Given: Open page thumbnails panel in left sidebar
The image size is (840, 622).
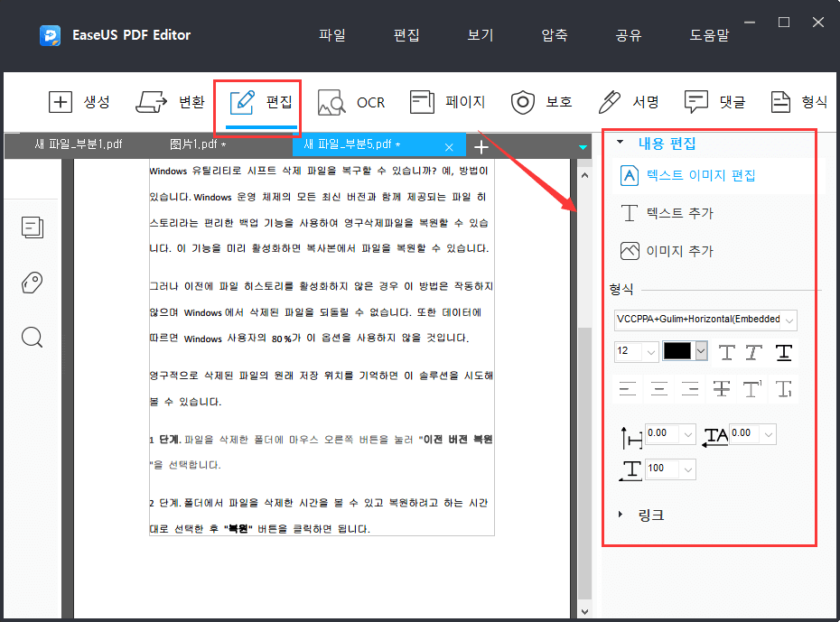Looking at the screenshot, I should click(32, 227).
